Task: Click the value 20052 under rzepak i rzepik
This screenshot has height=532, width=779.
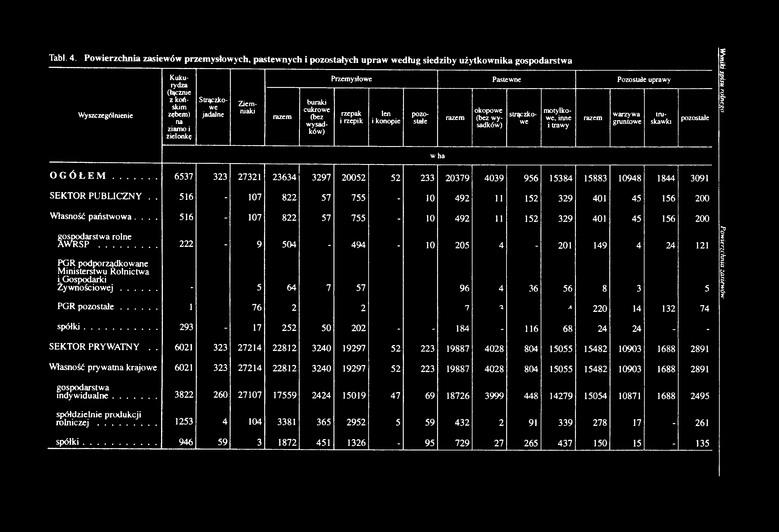Action: point(354,177)
